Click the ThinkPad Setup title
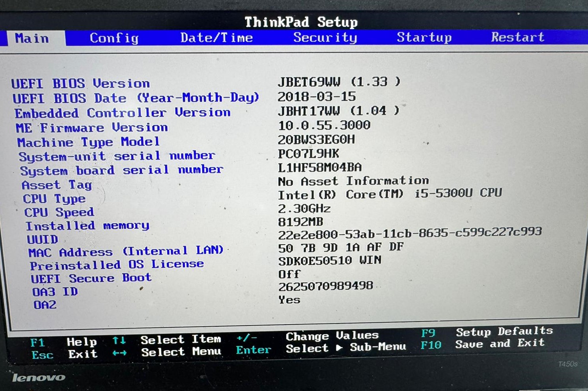The height and width of the screenshot is (391, 588). point(301,22)
